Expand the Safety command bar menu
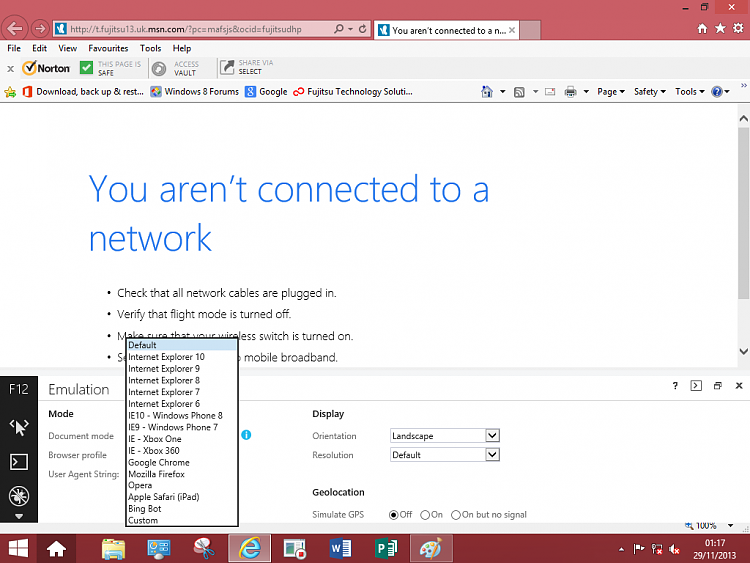 pos(650,92)
